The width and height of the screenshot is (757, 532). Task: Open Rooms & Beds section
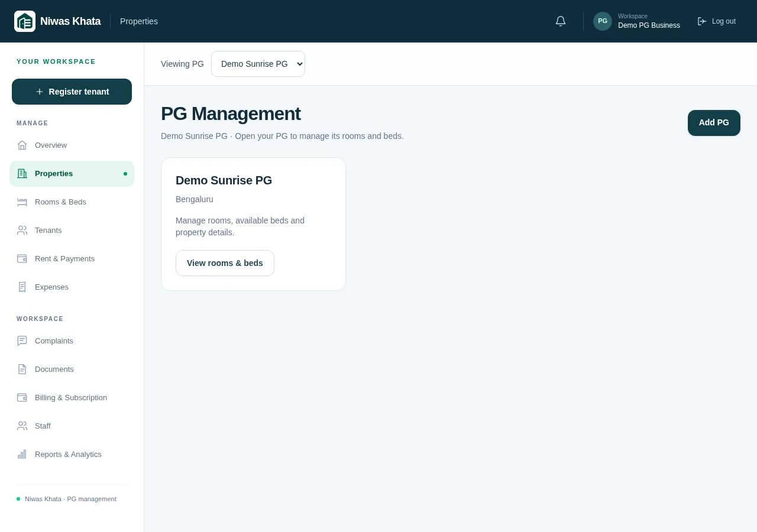(x=72, y=202)
